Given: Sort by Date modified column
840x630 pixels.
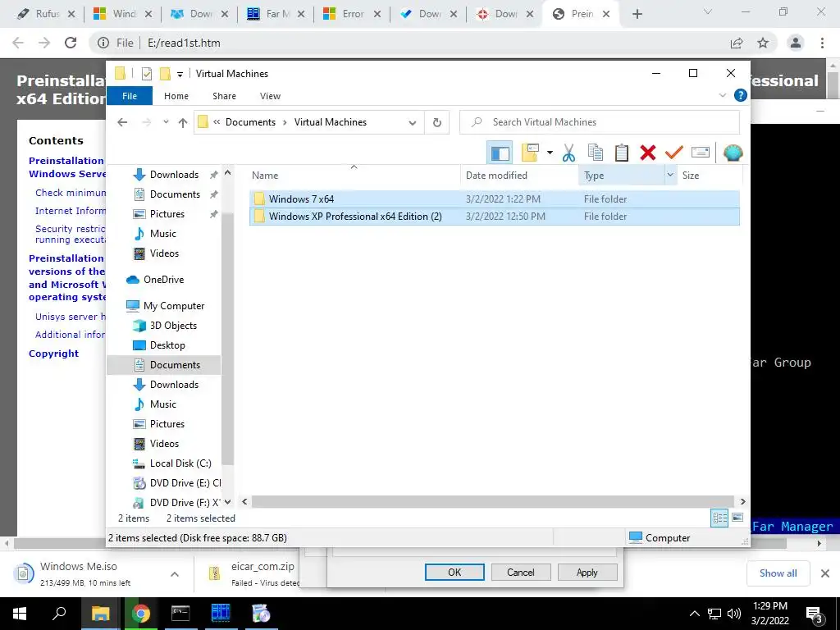Looking at the screenshot, I should pyautogui.click(x=519, y=176).
